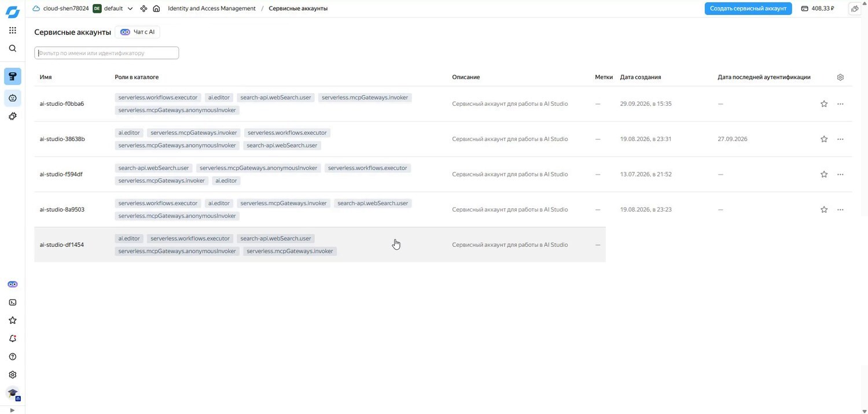Click the 27.09.2026 last authentication date
The width and height of the screenshot is (868, 414).
coord(733,139)
